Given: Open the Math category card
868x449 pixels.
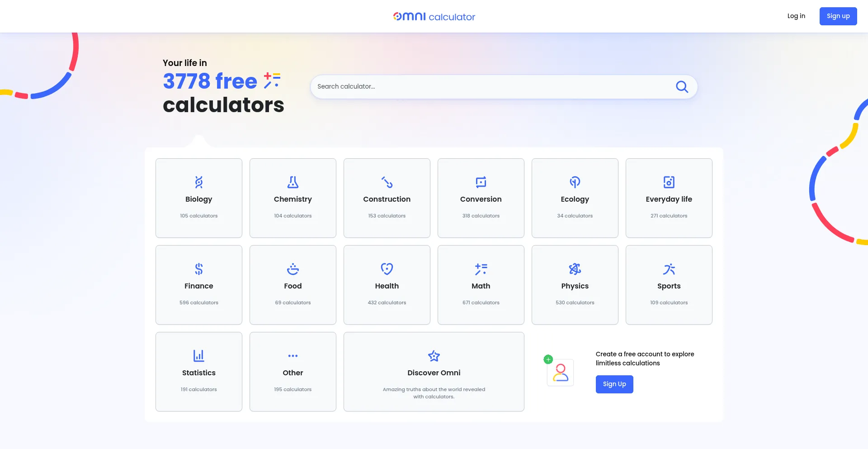Looking at the screenshot, I should 481,285.
